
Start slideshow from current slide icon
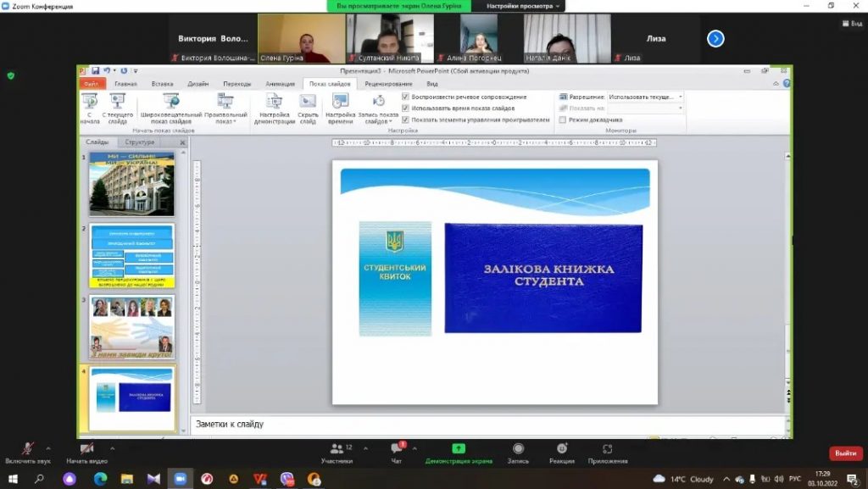[x=118, y=103]
